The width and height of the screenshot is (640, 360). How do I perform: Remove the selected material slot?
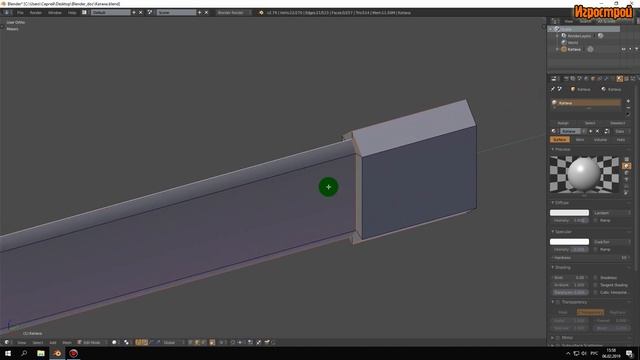tap(628, 107)
